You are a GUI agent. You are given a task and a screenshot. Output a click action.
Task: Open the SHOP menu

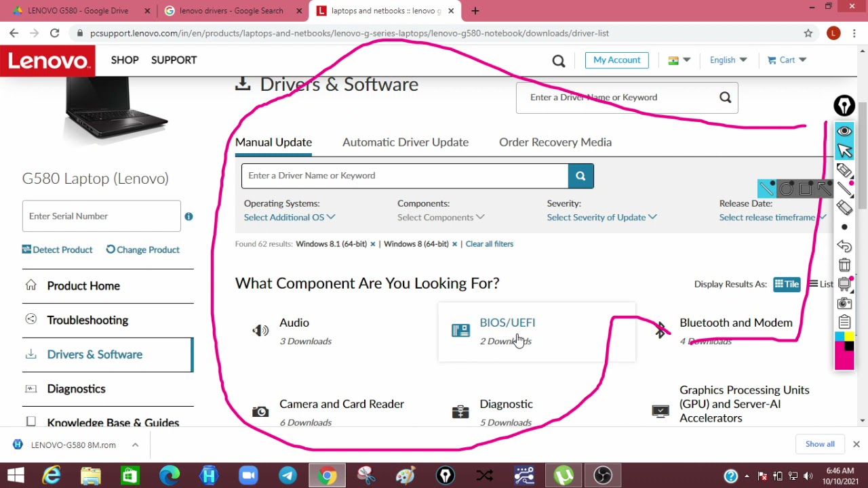(125, 60)
